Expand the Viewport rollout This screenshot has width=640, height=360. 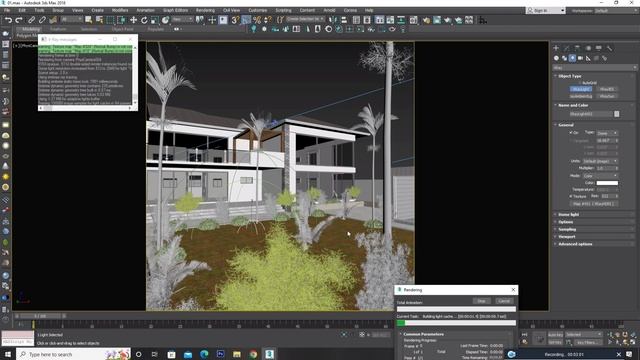pos(567,237)
